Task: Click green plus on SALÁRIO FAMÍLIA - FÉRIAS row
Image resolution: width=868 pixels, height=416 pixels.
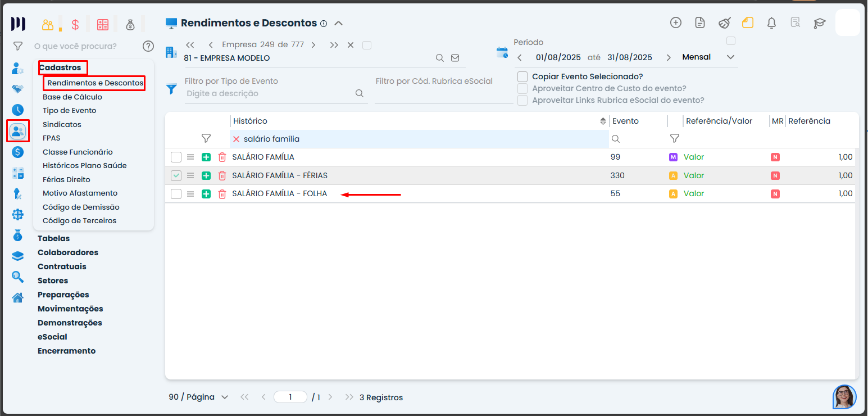Action: click(206, 175)
